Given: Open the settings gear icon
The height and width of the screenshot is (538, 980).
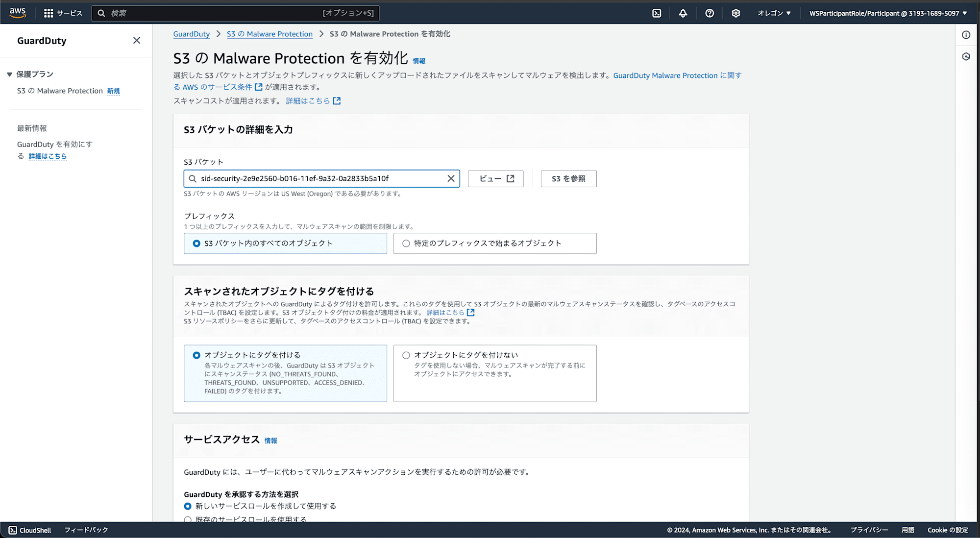Looking at the screenshot, I should pyautogui.click(x=736, y=13).
